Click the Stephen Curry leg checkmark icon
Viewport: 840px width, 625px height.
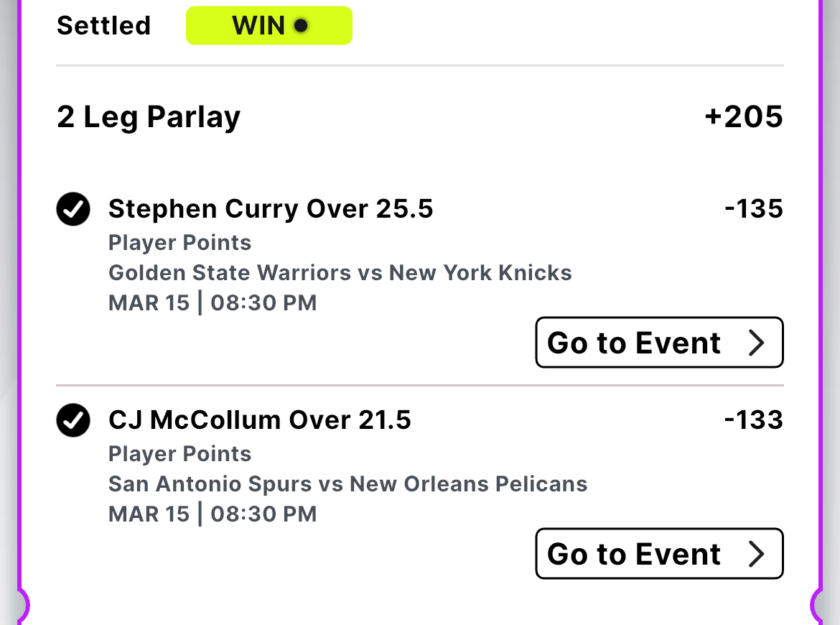pos(73,209)
